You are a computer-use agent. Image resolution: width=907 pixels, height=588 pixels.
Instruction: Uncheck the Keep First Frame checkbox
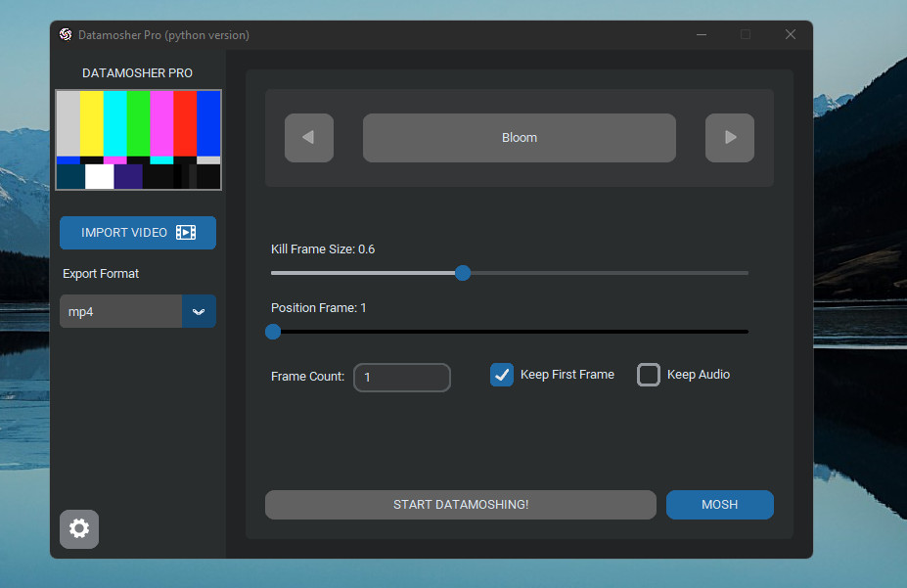[x=502, y=375]
